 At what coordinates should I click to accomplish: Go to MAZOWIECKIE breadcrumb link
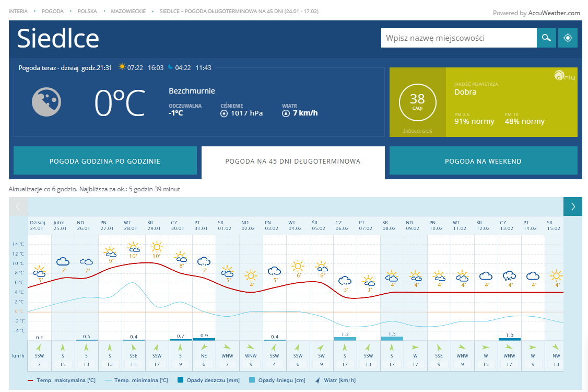pos(128,11)
